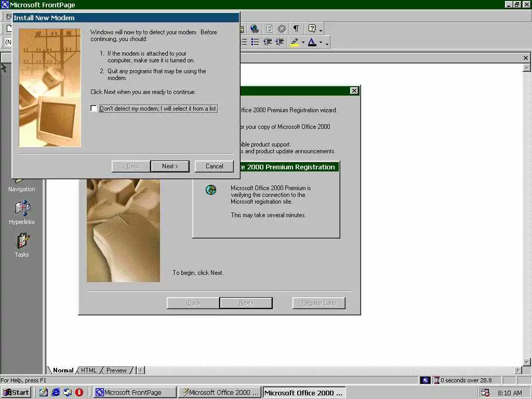Click the status bar download time indicator
This screenshot has width=532, height=399.
point(463,380)
